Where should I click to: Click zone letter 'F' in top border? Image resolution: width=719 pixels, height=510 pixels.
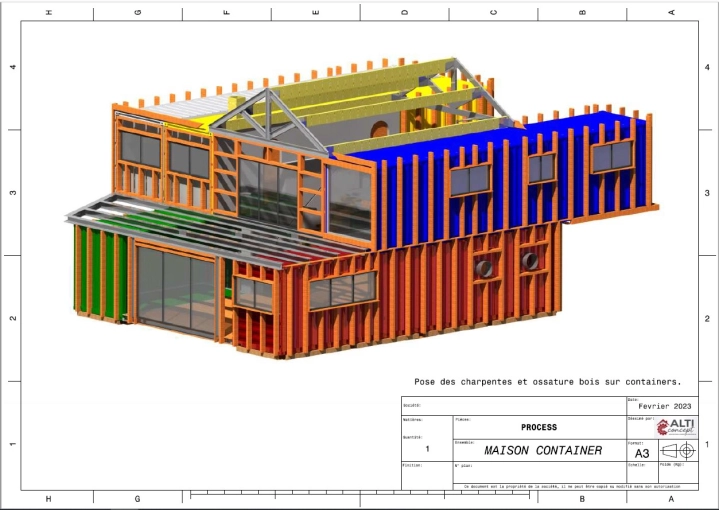point(227,12)
